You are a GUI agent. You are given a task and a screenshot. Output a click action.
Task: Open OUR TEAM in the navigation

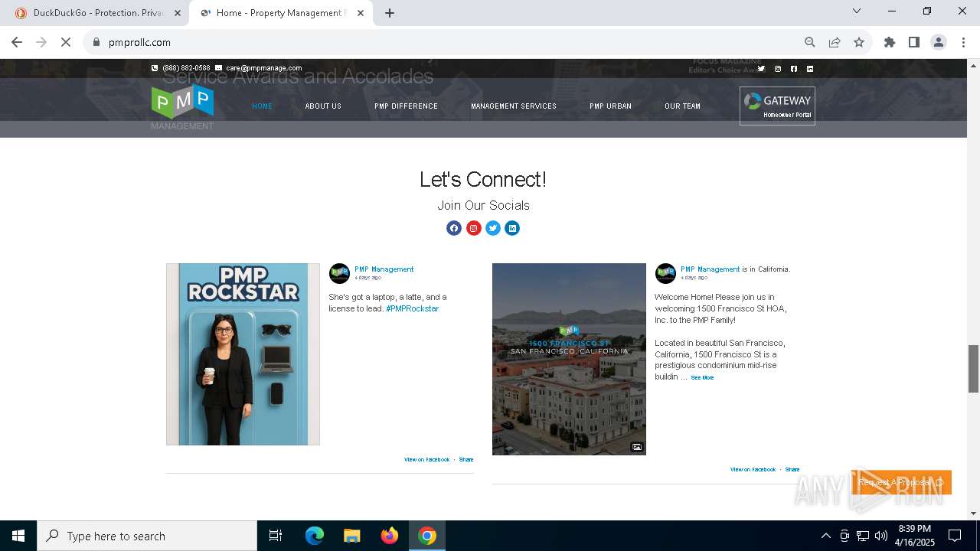pyautogui.click(x=682, y=106)
